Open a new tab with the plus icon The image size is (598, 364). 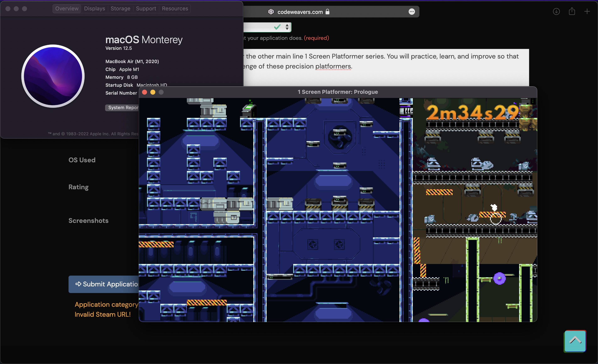pyautogui.click(x=588, y=11)
